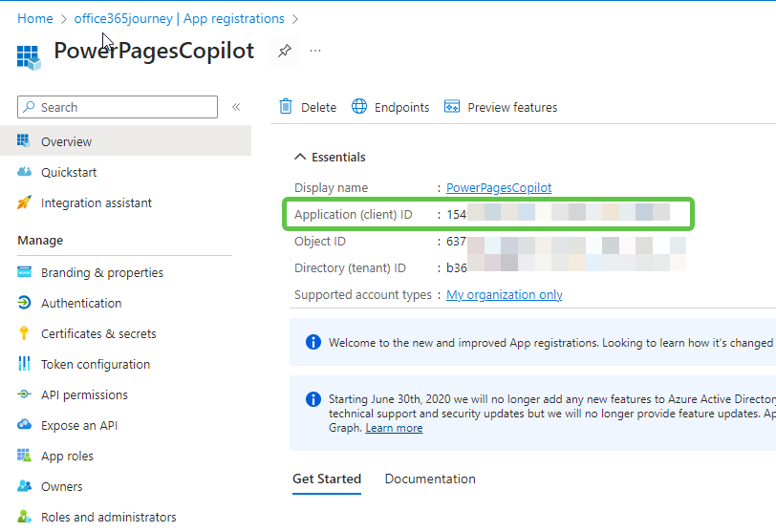Go to office365journey App registrations breadcrumb
Image resolution: width=776 pixels, height=532 pixels.
coord(179,18)
